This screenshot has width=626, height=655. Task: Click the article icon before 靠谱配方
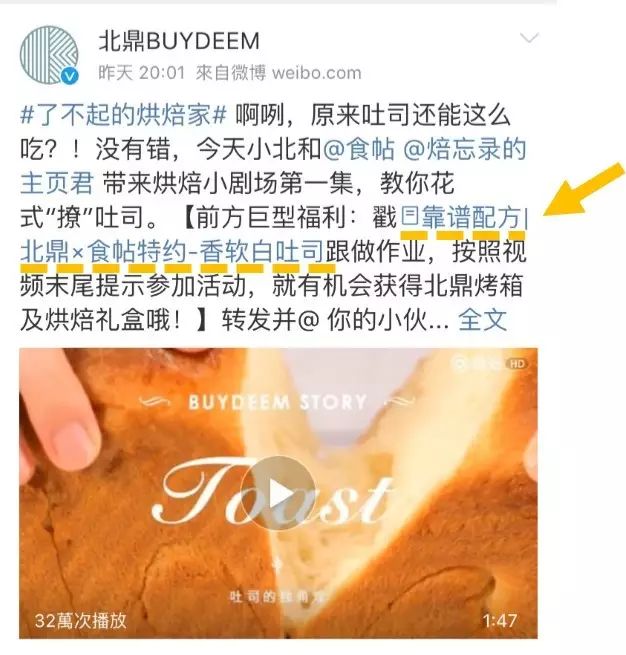[x=409, y=217]
